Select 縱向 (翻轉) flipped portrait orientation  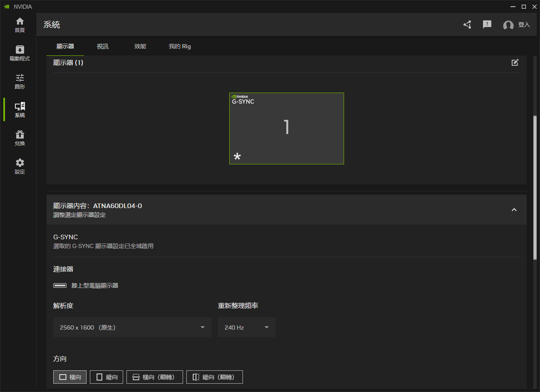(x=215, y=377)
